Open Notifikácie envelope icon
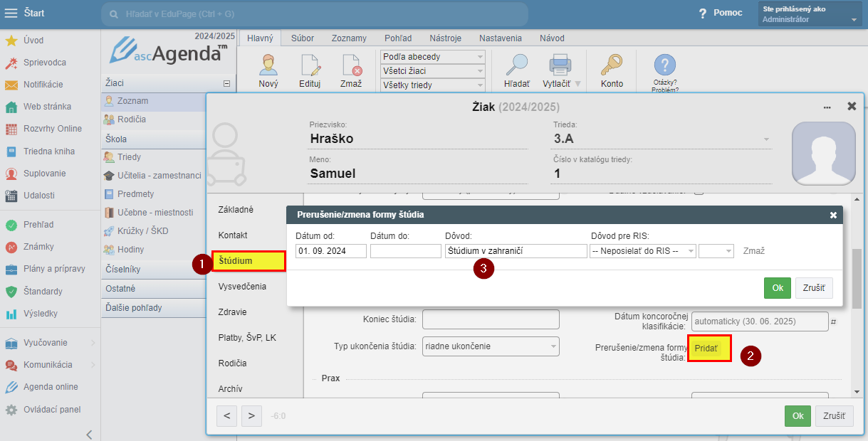Image resolution: width=868 pixels, height=441 pixels. point(11,85)
